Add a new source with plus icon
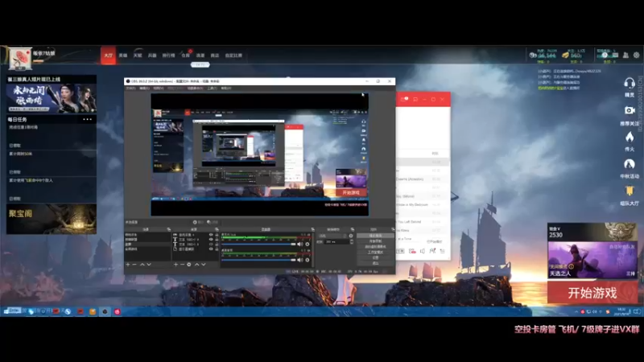The width and height of the screenshot is (644, 362). pyautogui.click(x=175, y=265)
